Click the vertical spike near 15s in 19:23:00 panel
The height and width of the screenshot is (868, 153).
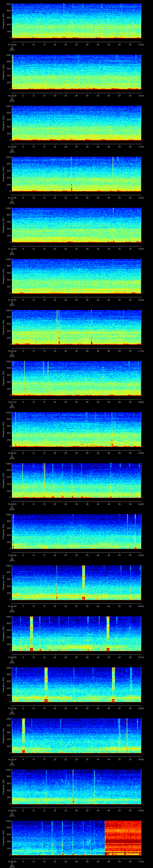(x=44, y=481)
